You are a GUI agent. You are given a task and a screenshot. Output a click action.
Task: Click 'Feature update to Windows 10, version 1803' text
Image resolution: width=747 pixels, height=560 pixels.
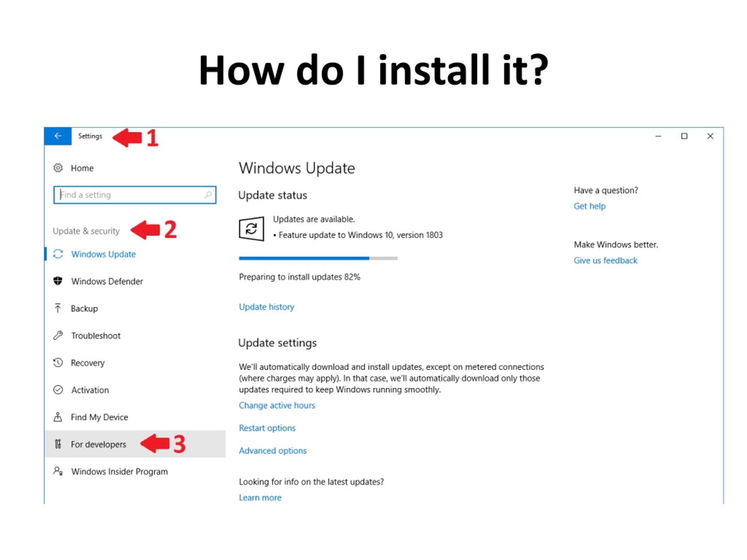click(x=361, y=235)
